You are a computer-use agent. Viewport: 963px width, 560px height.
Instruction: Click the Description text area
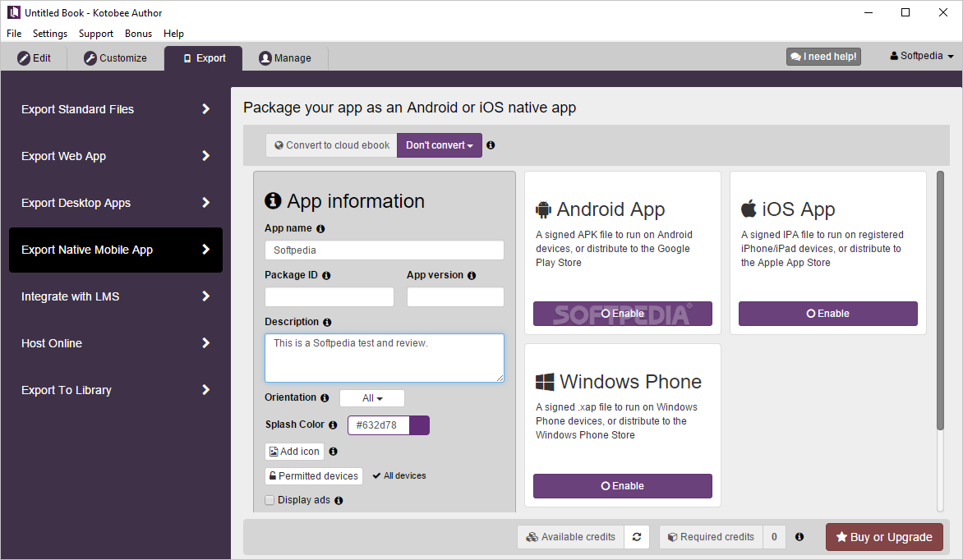[385, 358]
